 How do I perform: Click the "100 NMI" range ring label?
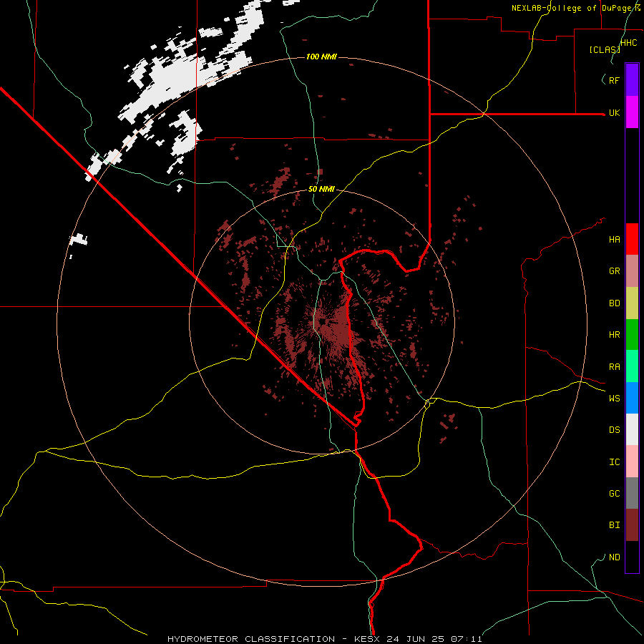tap(321, 57)
